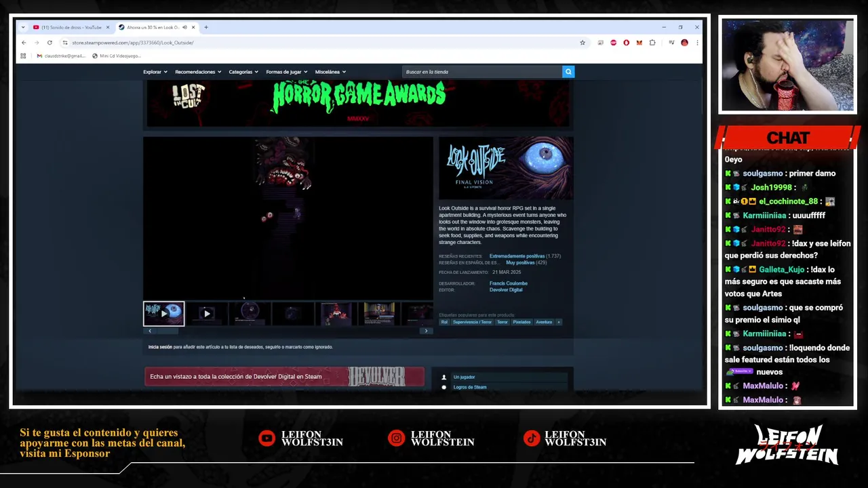Select the Supervivencia / Terror tag
Screen dimensions: 868x488
pyautogui.click(x=472, y=322)
